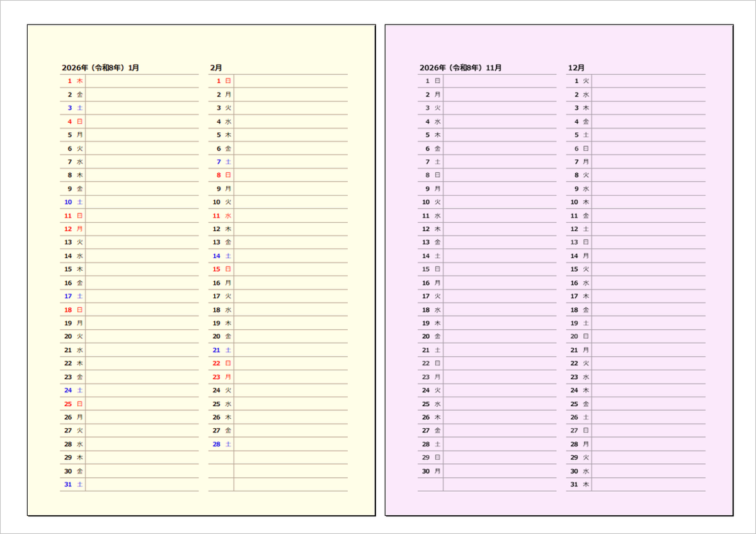Select the February 23 (月) holiday row
This screenshot has width=756, height=534.
[x=278, y=377]
